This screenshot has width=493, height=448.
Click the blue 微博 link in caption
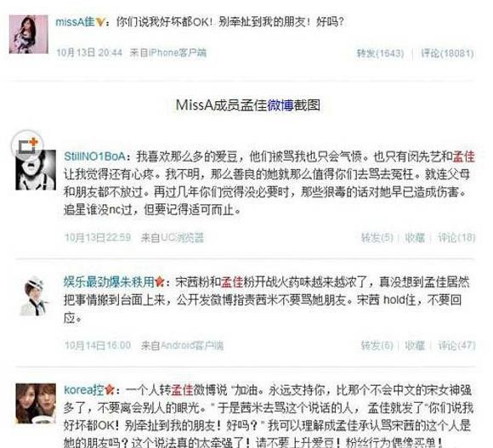(280, 105)
